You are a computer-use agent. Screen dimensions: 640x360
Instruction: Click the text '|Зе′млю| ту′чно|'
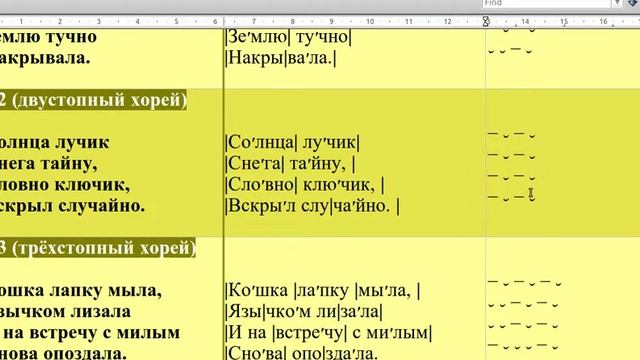coord(288,37)
